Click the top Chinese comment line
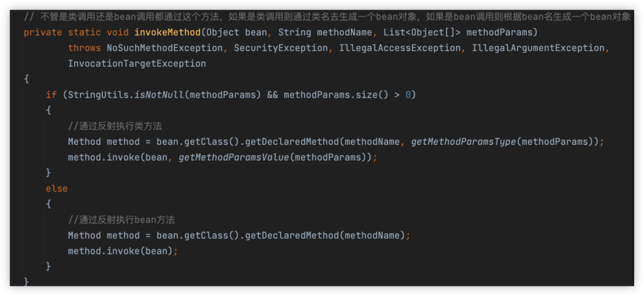The image size is (644, 296). coord(327,17)
